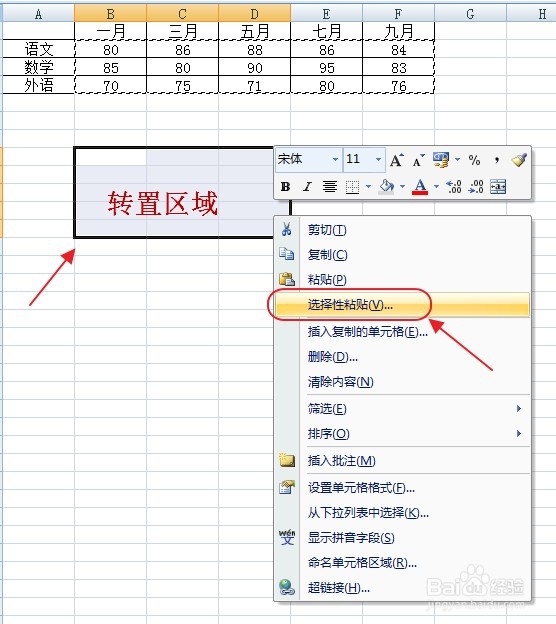Click the phonetic field wén icon

click(287, 537)
